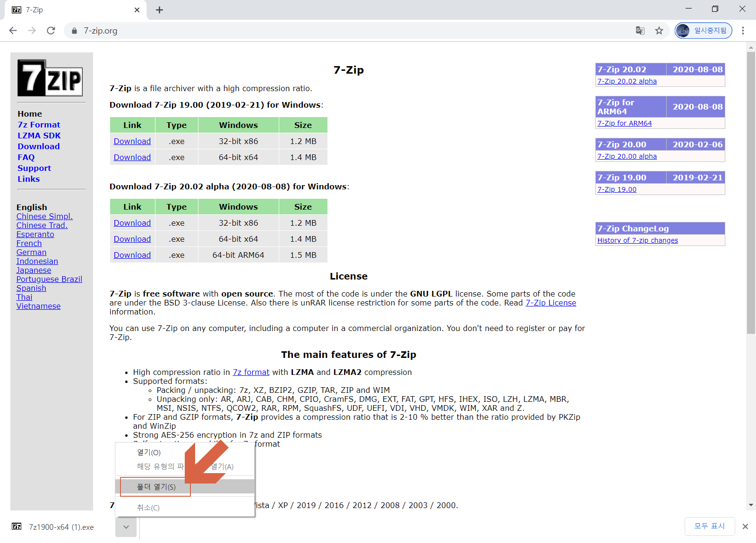Open the Links sidebar link
756x543 pixels.
pyautogui.click(x=28, y=179)
